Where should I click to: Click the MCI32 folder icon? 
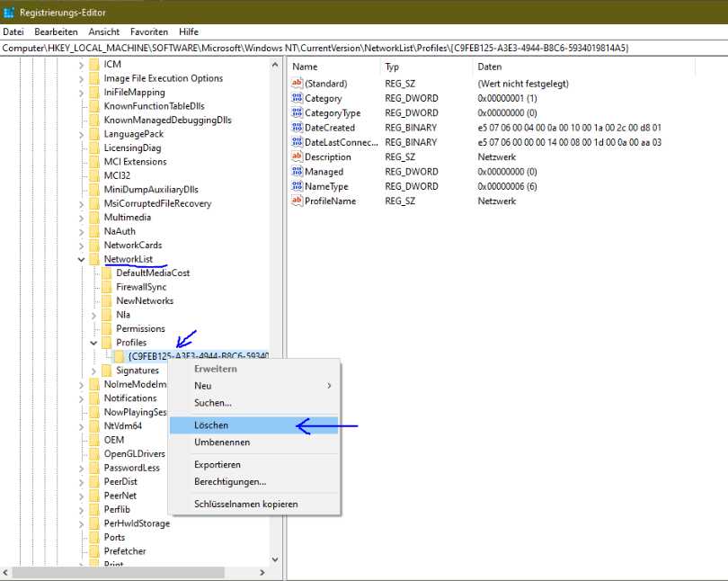pyautogui.click(x=94, y=175)
